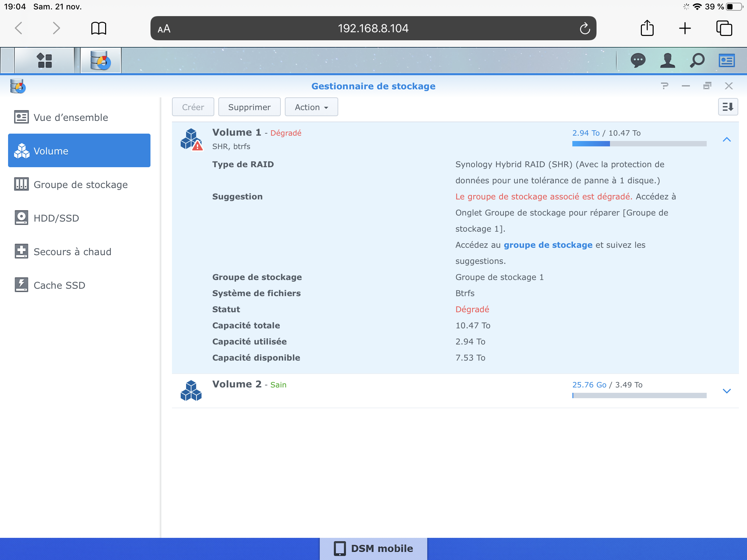Open the DSM main menu icon
This screenshot has height=560, width=747.
tap(44, 61)
